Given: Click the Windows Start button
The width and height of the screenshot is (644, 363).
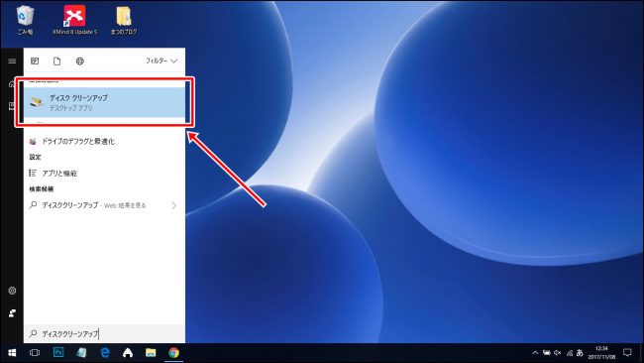Looking at the screenshot, I should click(12, 353).
